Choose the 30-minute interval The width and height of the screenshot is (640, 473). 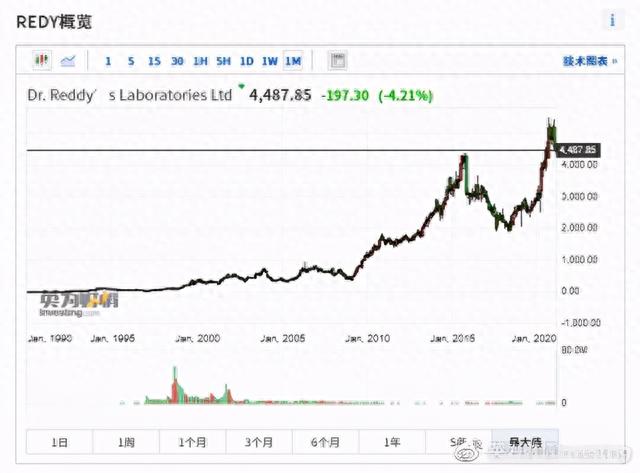[x=177, y=61]
